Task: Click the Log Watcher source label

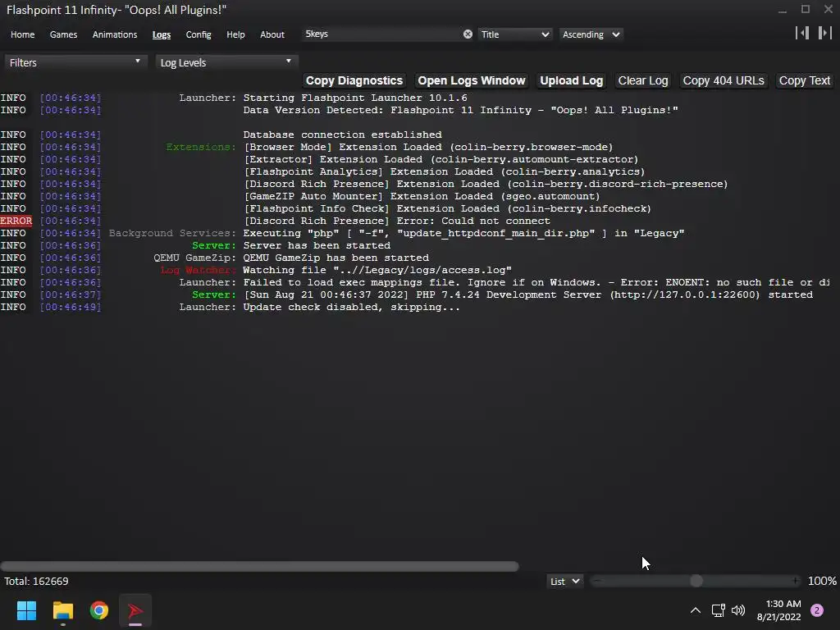Action: tap(198, 270)
